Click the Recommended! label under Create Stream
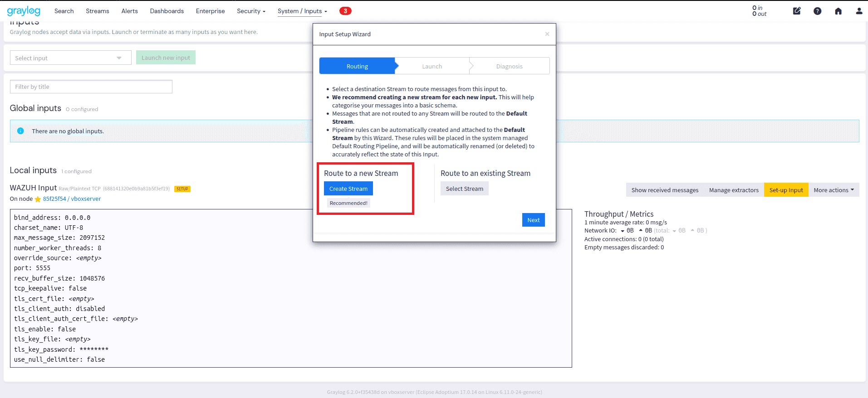868x398 pixels. point(348,203)
